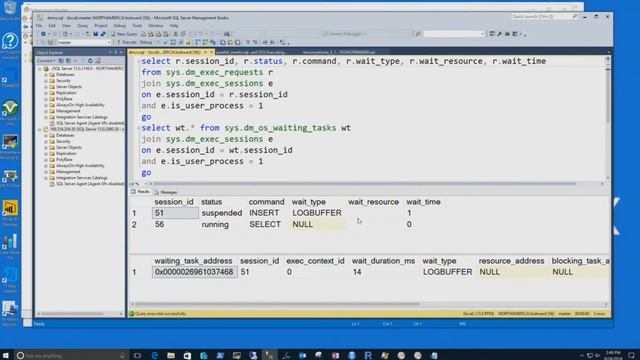Click the Execute button in the SQL toolbar

click(x=127, y=42)
